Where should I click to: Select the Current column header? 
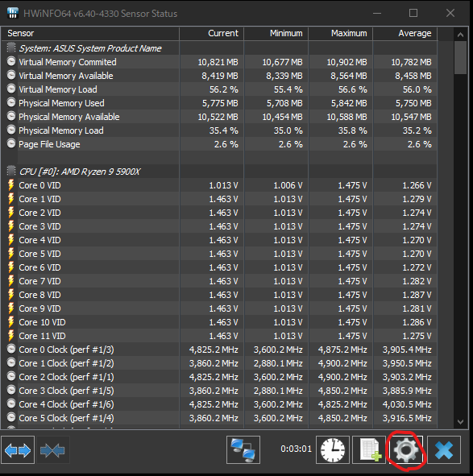211,33
